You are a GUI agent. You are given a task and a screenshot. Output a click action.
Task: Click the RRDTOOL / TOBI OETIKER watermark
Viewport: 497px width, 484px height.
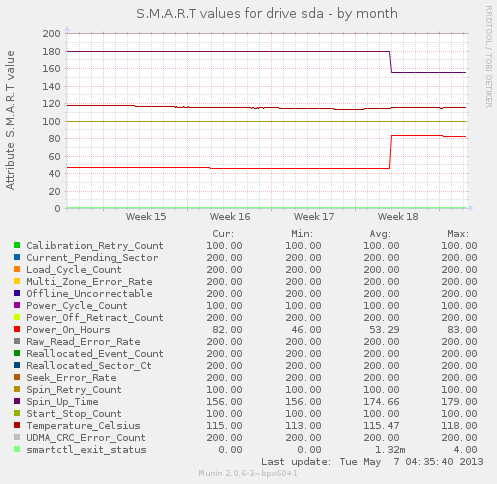pyautogui.click(x=489, y=57)
